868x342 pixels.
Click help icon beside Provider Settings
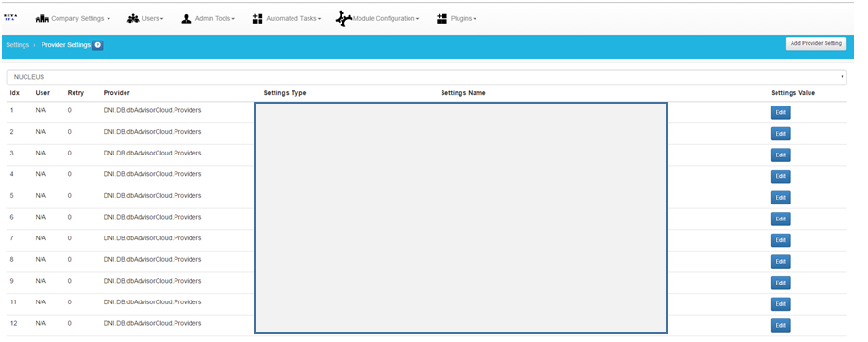[x=98, y=45]
